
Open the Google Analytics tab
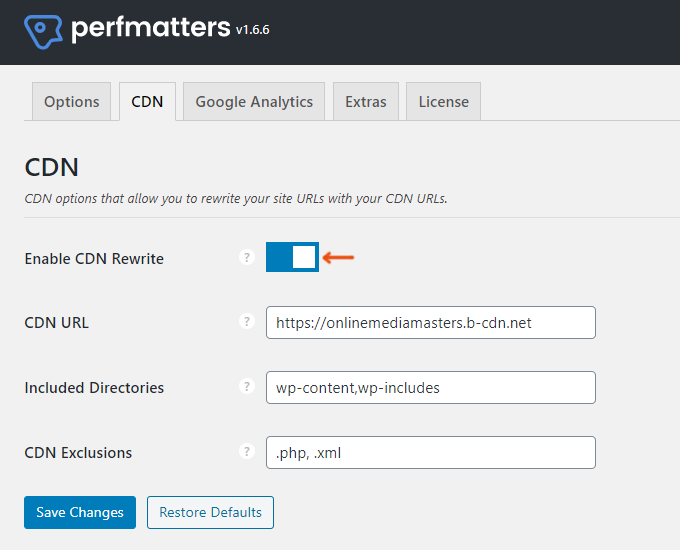[254, 101]
